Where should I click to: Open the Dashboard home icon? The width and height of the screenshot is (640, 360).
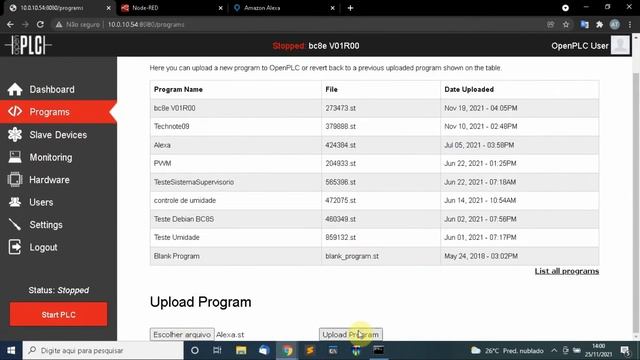tap(15, 89)
